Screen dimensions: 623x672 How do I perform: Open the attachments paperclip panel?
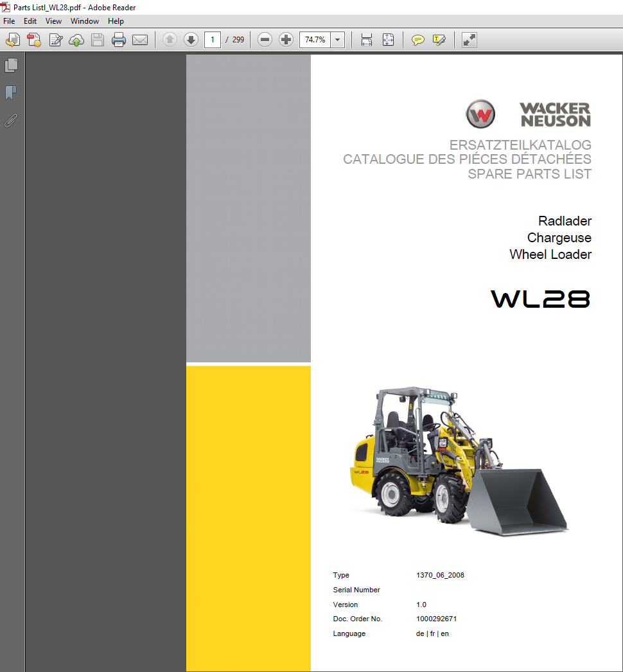pos(11,120)
